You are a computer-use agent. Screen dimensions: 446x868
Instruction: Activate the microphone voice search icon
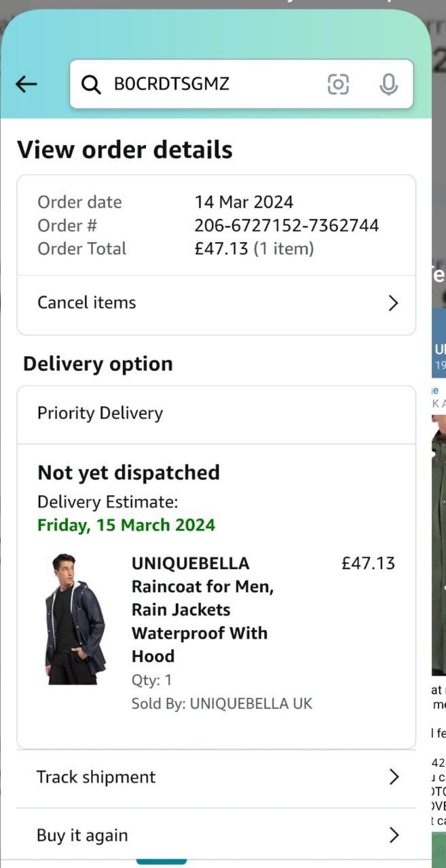[388, 84]
